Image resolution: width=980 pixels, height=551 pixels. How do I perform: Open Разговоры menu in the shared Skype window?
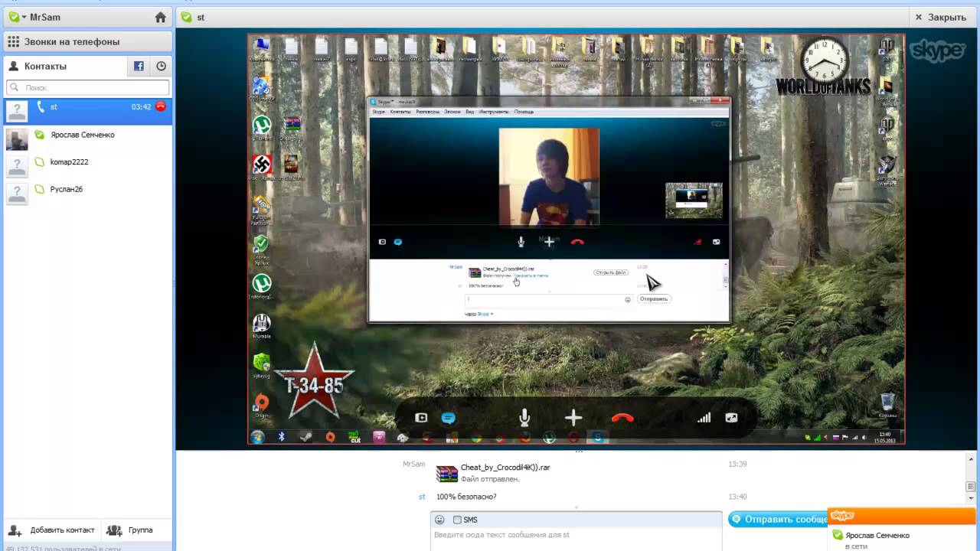point(427,112)
